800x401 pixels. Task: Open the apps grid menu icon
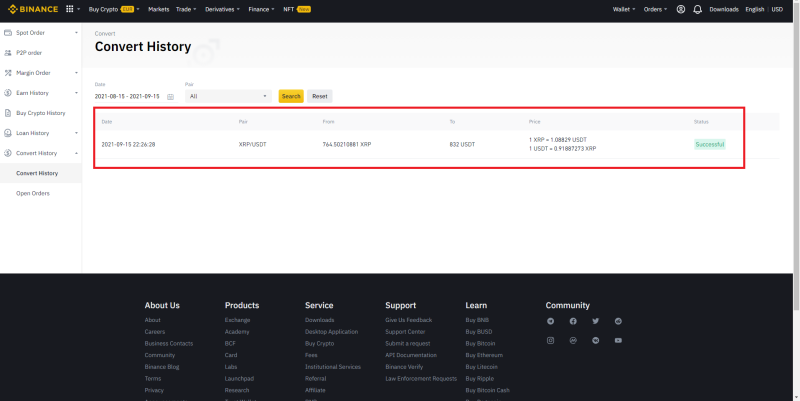(70, 9)
